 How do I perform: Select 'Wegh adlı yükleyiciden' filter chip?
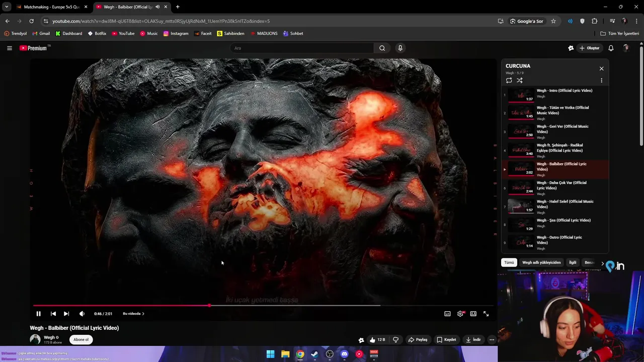[x=541, y=262]
